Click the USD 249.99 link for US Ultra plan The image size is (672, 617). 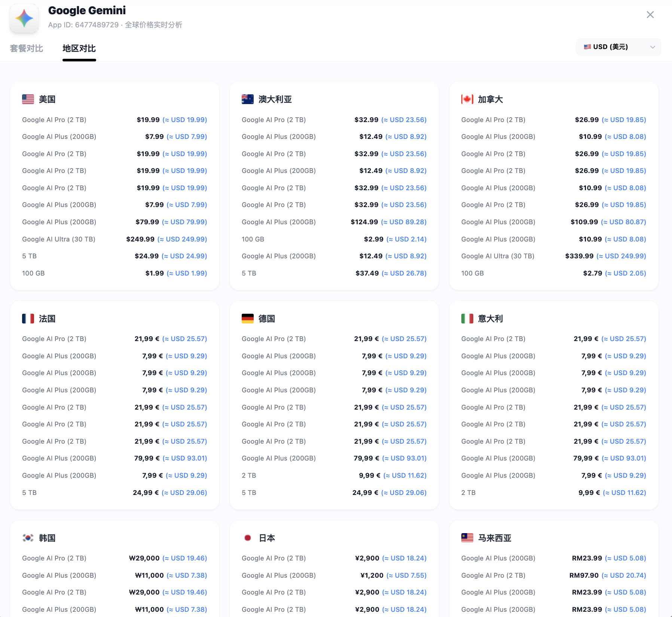click(x=182, y=239)
